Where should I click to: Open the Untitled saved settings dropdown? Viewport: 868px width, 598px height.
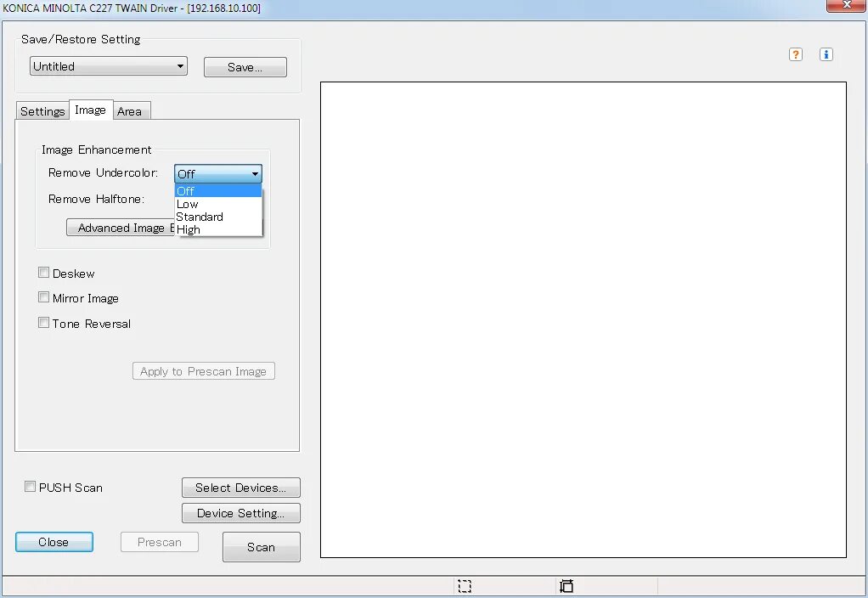point(109,66)
